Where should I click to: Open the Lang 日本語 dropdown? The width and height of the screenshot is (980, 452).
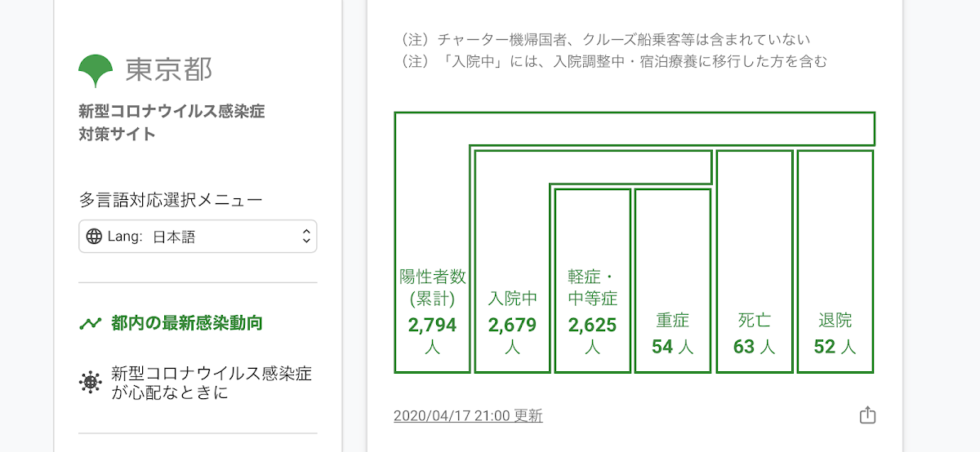[198, 237]
